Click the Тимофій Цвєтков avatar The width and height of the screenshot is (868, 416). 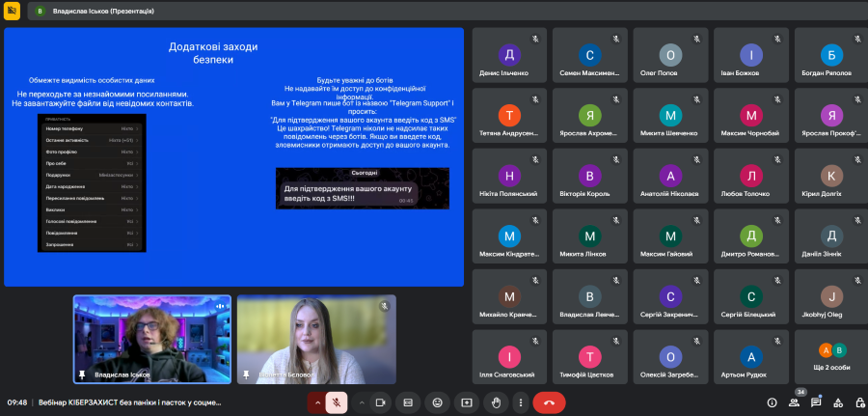(x=590, y=357)
